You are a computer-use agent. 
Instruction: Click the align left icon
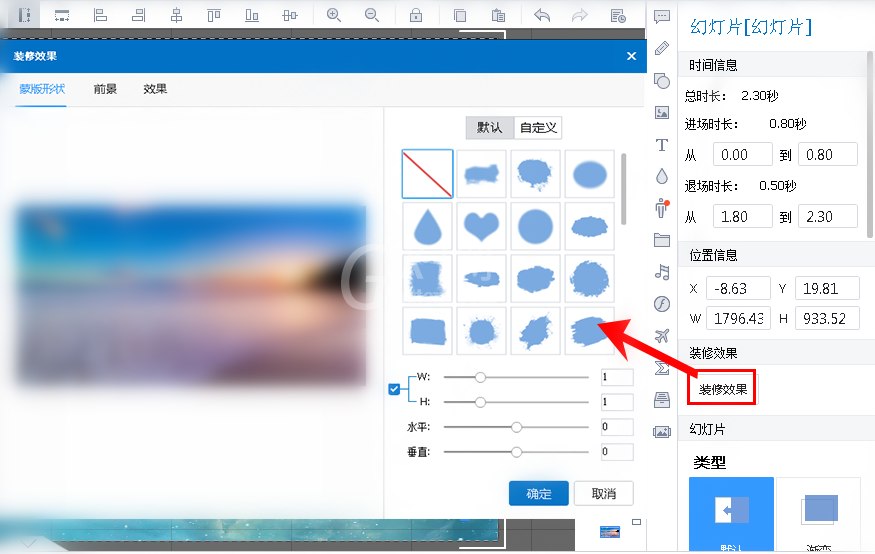[x=100, y=15]
